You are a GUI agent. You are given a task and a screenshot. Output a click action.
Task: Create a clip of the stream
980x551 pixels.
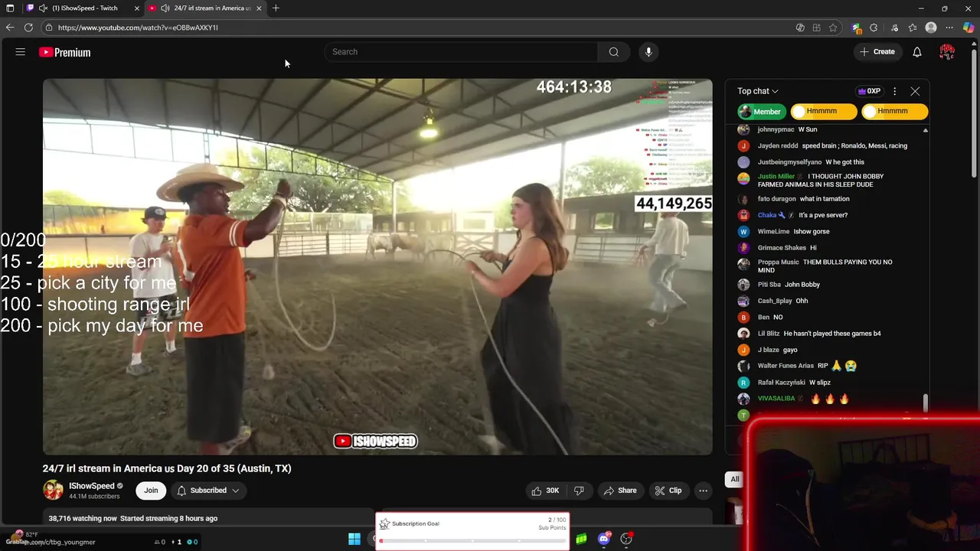pyautogui.click(x=668, y=491)
